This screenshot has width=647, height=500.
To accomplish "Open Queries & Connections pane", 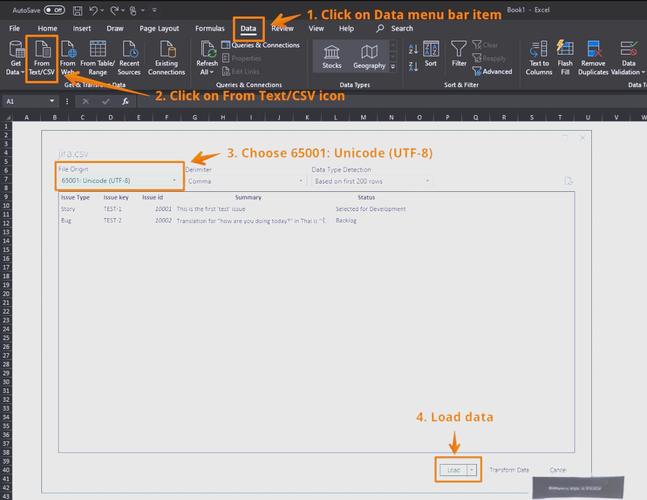I will tap(260, 45).
